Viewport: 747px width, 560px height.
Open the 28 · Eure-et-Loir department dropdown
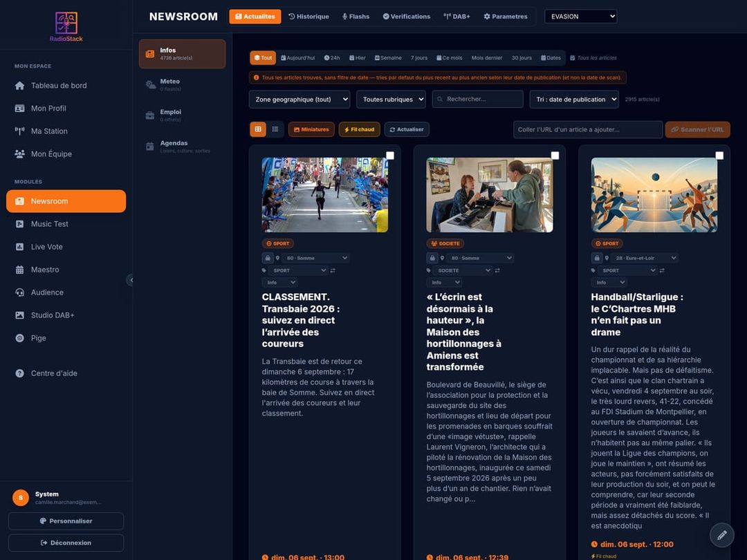pos(645,258)
